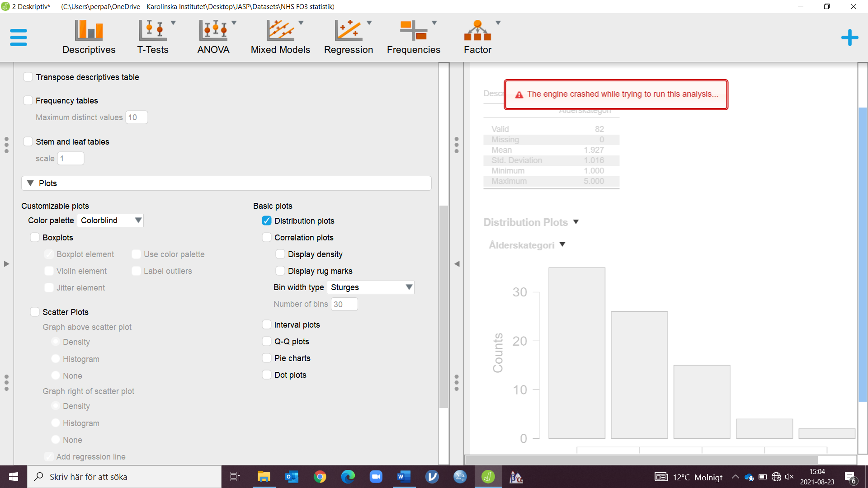Select the Regression analysis icon
The width and height of the screenshot is (868, 488).
[349, 36]
